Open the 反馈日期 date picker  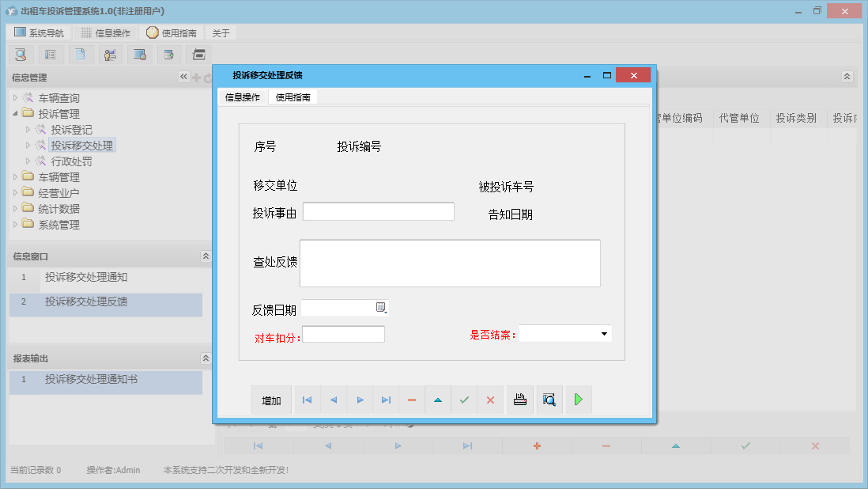pos(380,307)
